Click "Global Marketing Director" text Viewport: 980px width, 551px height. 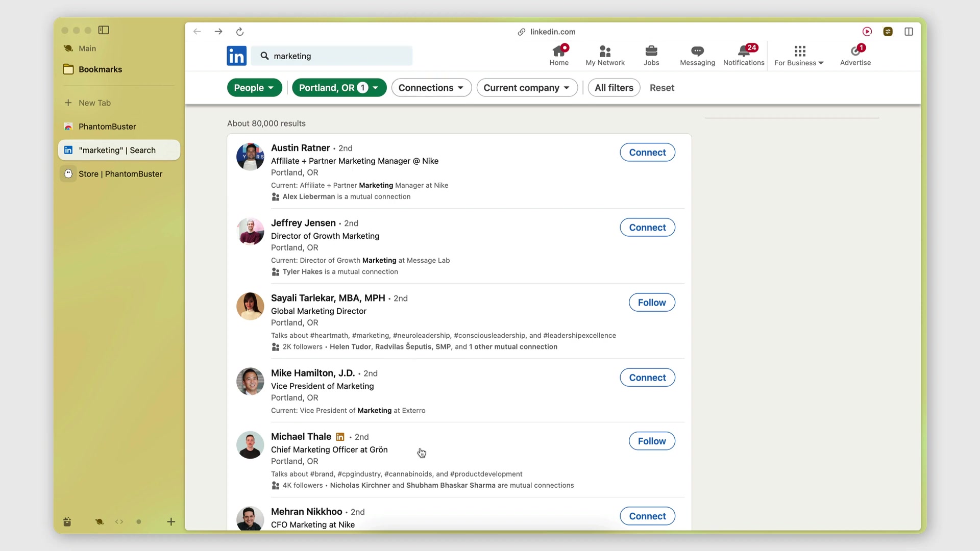(318, 311)
